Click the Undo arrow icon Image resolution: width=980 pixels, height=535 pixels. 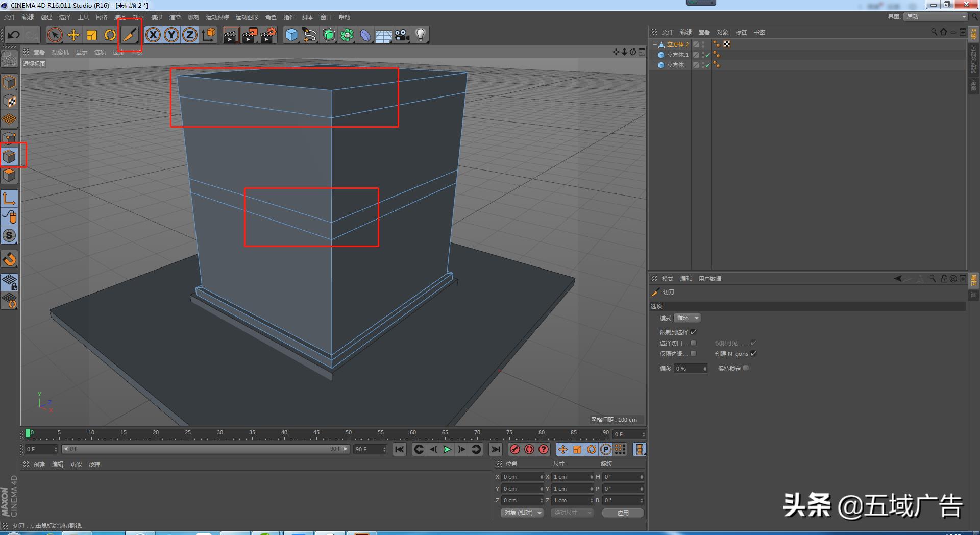(14, 35)
